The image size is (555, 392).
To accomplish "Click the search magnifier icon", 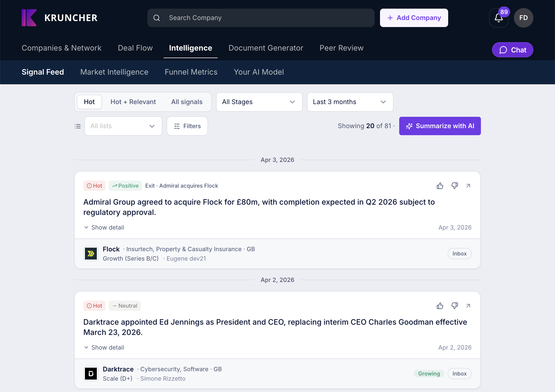I will [x=157, y=18].
